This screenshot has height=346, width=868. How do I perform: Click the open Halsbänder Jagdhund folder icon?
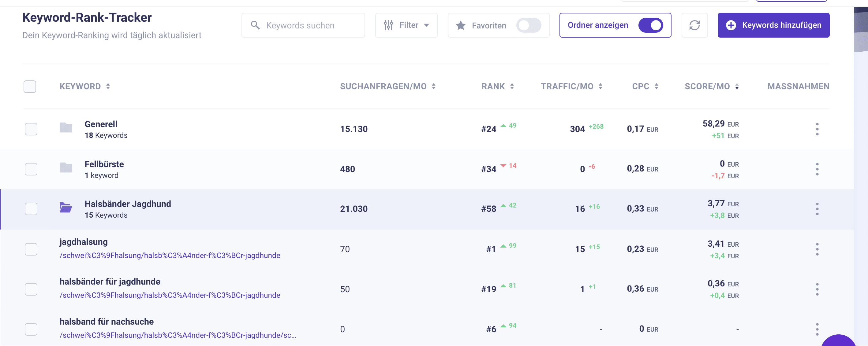pos(66,208)
